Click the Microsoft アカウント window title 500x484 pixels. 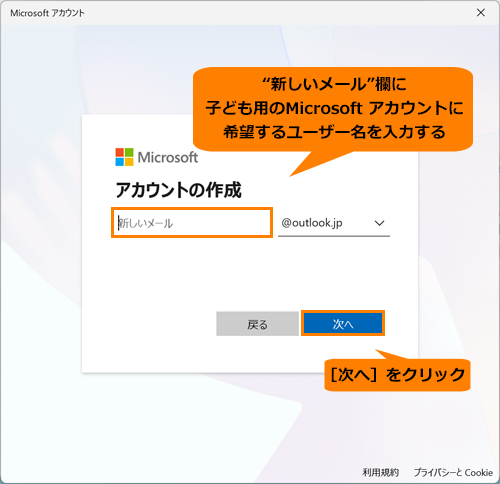click(47, 13)
